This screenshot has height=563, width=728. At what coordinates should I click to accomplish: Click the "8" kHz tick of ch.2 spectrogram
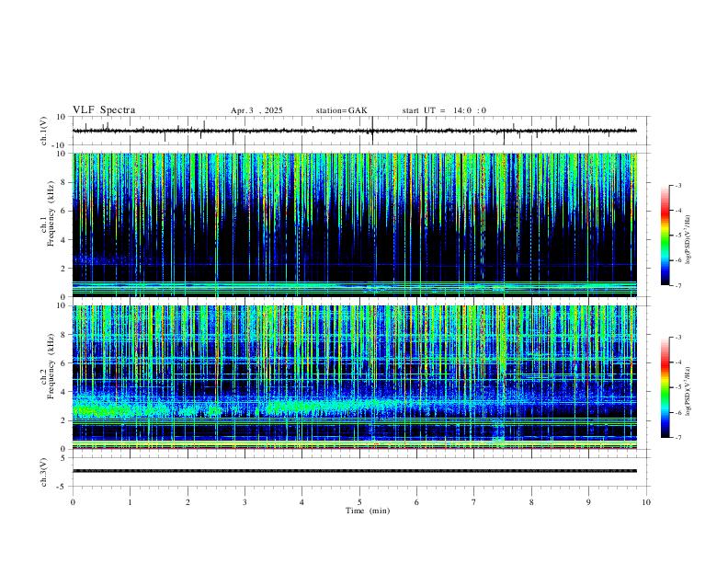(63, 335)
